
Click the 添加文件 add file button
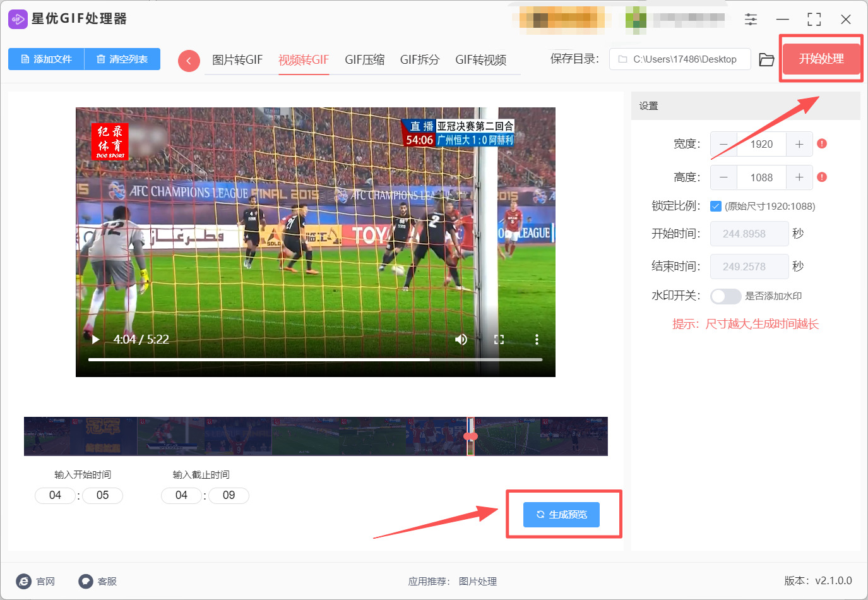tap(46, 59)
